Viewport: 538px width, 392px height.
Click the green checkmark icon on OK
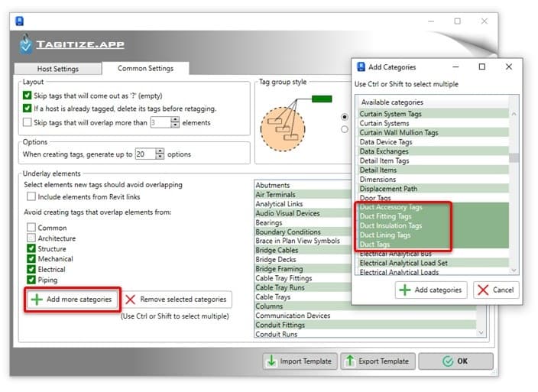448,361
